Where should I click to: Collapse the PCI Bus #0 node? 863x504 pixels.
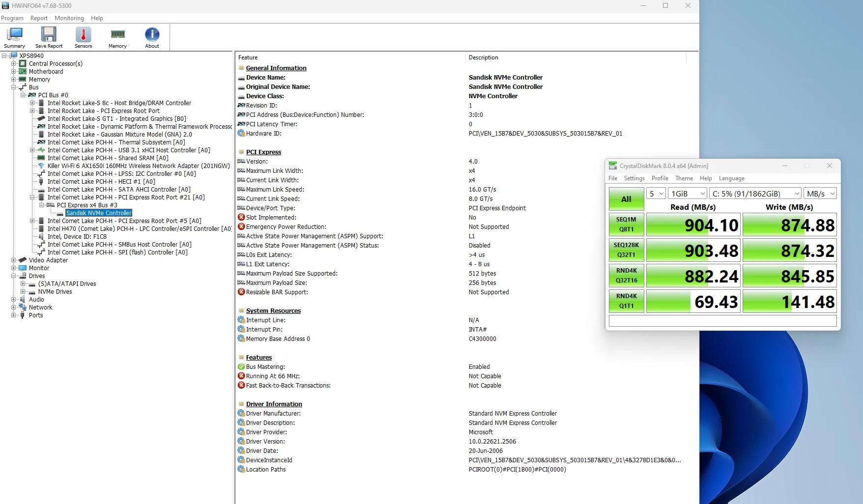coord(23,95)
